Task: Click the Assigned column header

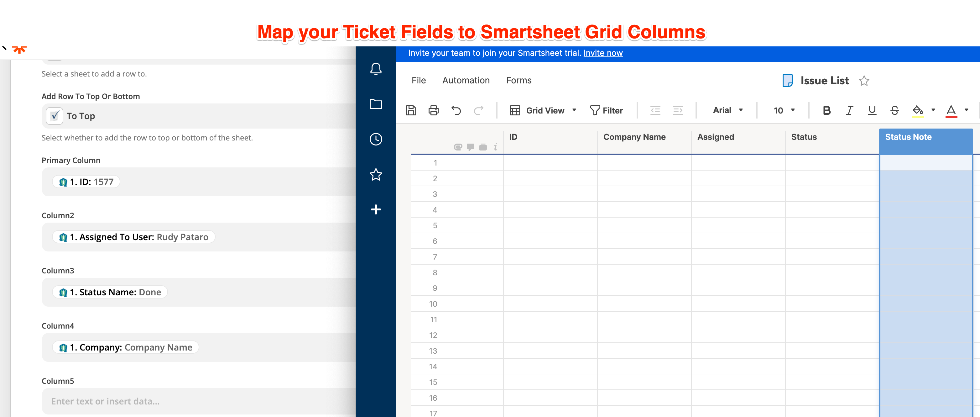Action: 738,141
